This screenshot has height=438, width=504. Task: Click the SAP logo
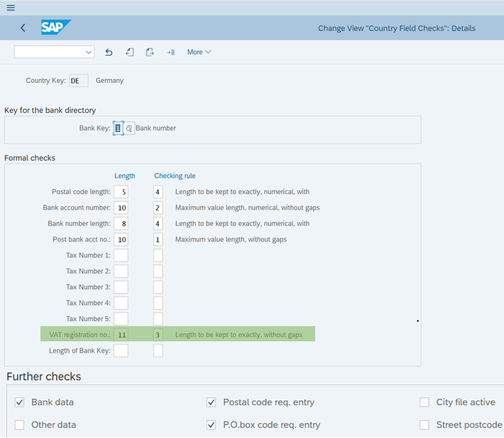coord(56,28)
